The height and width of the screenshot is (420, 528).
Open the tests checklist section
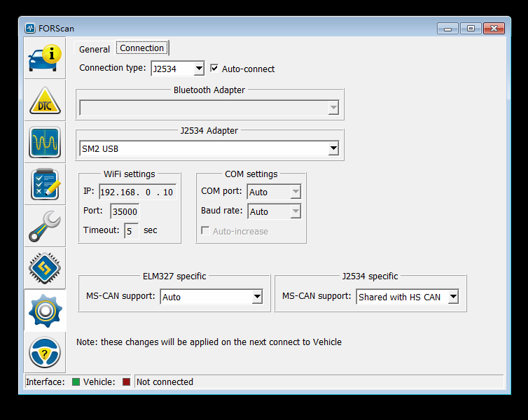pyautogui.click(x=45, y=184)
